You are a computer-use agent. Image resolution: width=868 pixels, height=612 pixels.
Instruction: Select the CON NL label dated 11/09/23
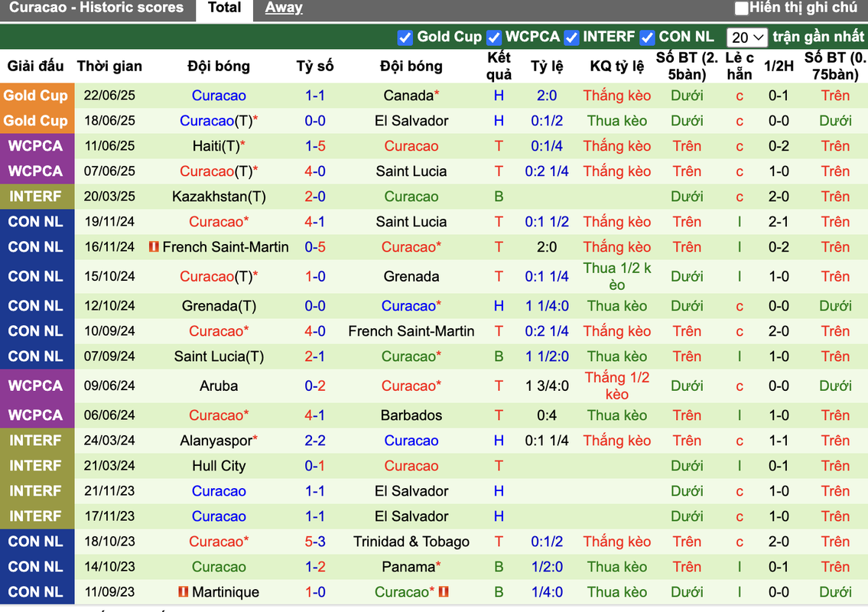[36, 591]
